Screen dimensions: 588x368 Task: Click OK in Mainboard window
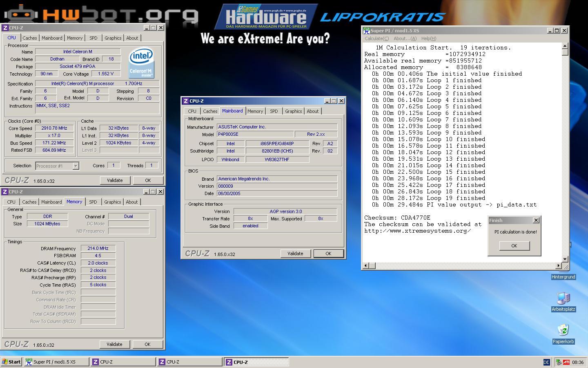328,254
